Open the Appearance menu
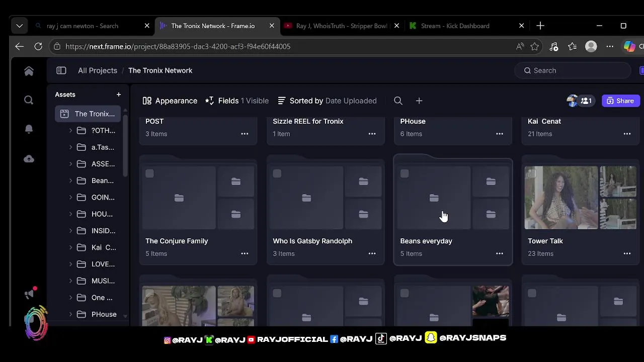Screen dimensions: 644x362 (x=170, y=101)
